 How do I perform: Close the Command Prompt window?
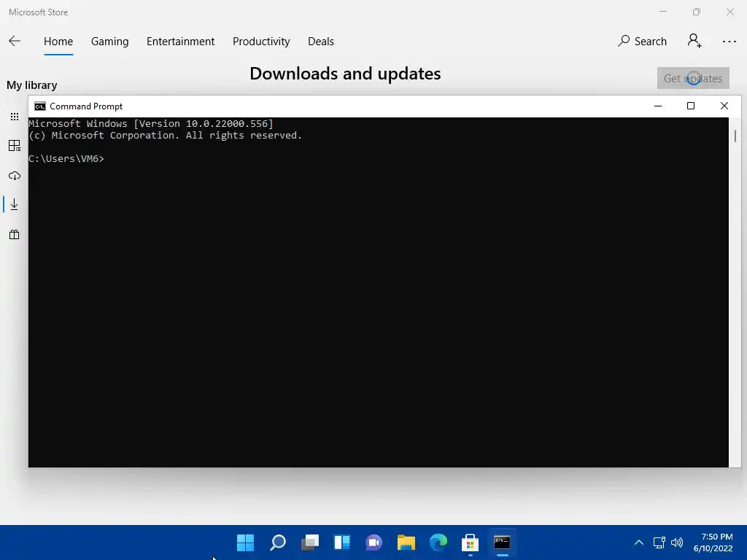(724, 106)
